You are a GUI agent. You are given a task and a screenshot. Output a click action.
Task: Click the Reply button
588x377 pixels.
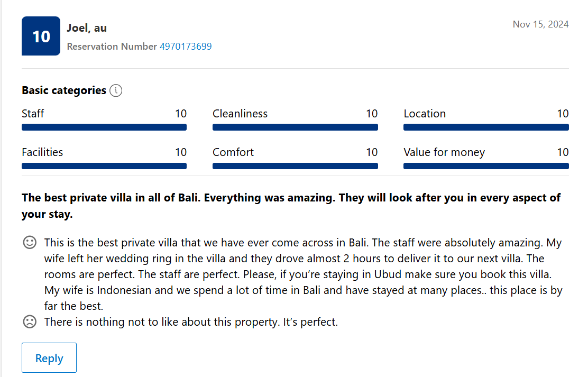tap(49, 358)
